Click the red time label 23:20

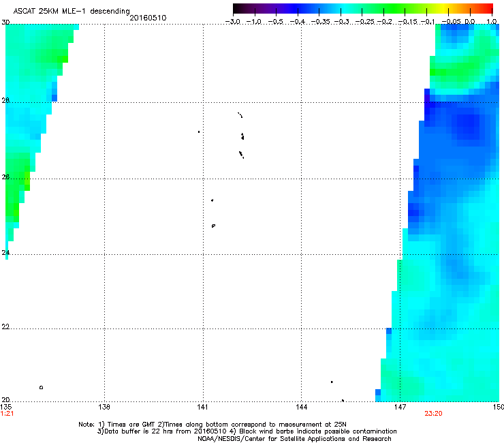point(433,414)
